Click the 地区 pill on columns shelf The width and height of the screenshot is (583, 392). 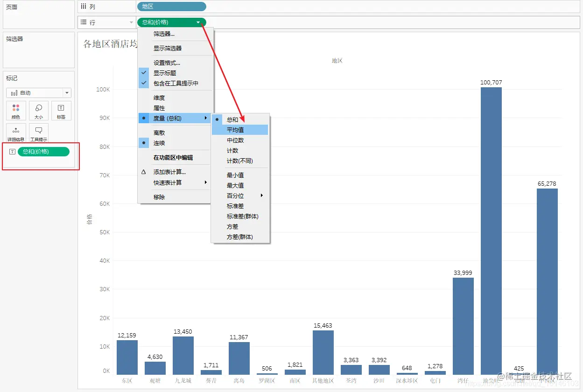[x=171, y=7]
